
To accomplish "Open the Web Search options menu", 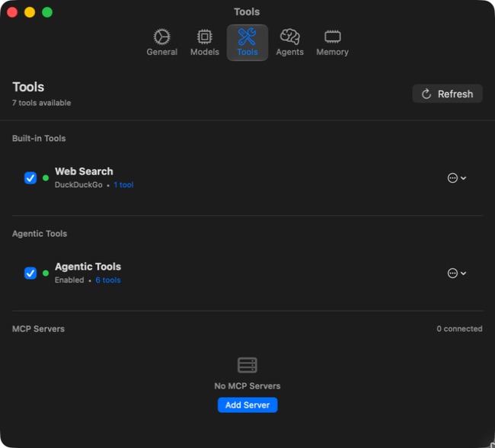I will [457, 178].
